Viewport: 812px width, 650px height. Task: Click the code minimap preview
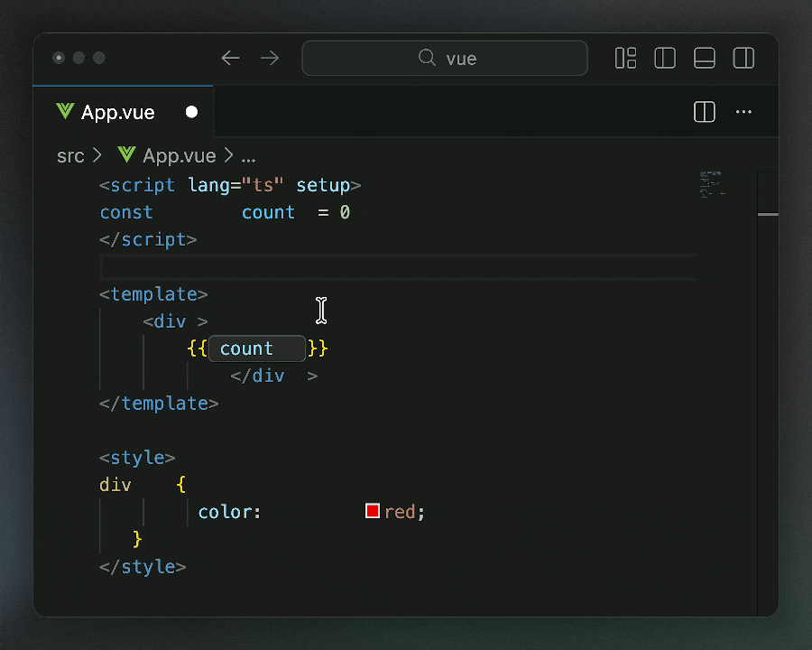coord(711,183)
